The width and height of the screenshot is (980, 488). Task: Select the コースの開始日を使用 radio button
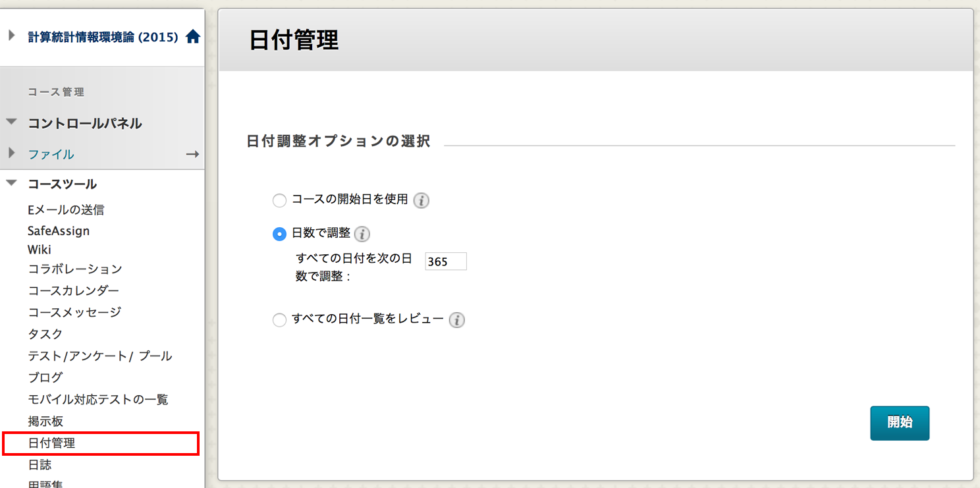pyautogui.click(x=279, y=200)
